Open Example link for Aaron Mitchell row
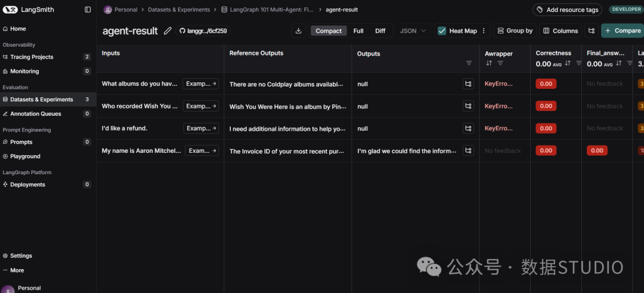Screen dimensions: 644x293 [x=202, y=150]
